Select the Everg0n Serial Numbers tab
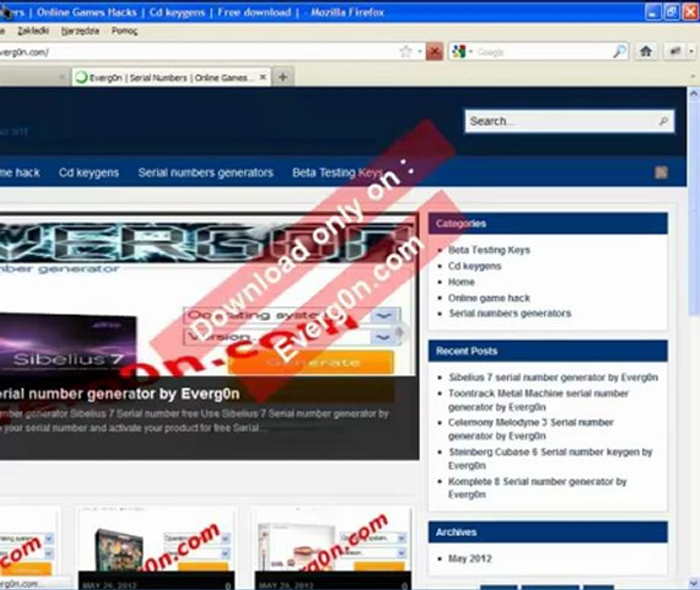This screenshot has width=700, height=590. [171, 77]
